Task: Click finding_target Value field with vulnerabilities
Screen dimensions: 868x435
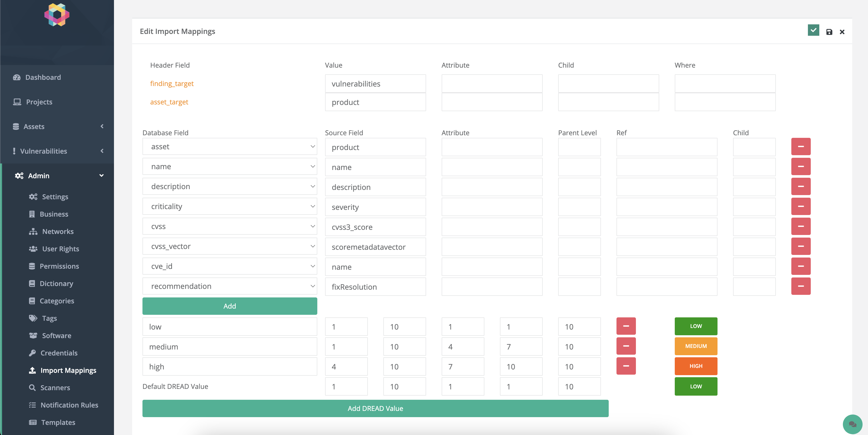Action: (x=375, y=84)
